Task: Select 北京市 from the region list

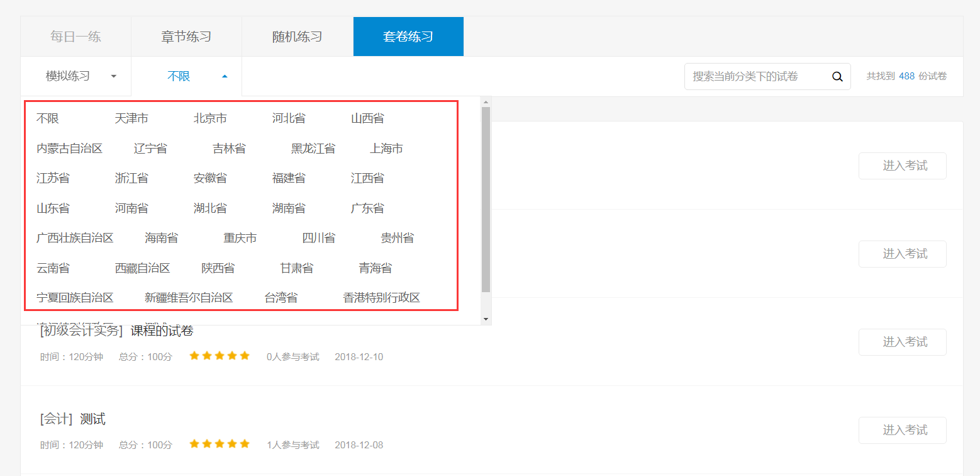Action: pos(210,118)
